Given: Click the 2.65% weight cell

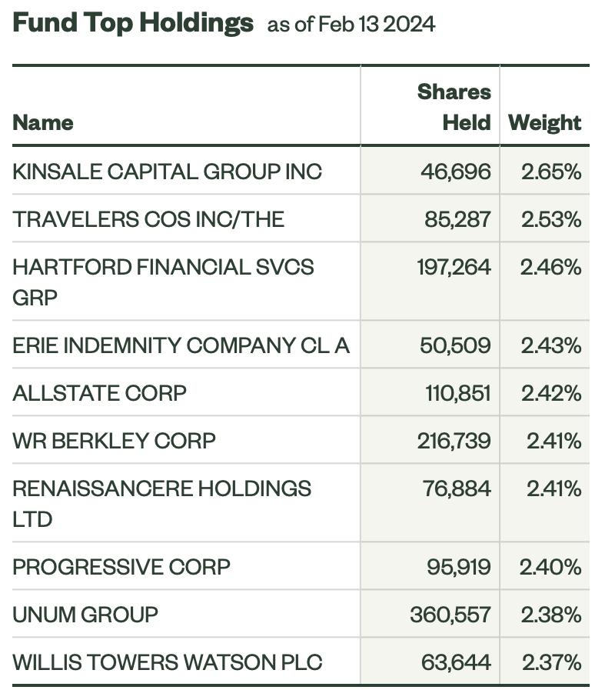Looking at the screenshot, I should 551,172.
